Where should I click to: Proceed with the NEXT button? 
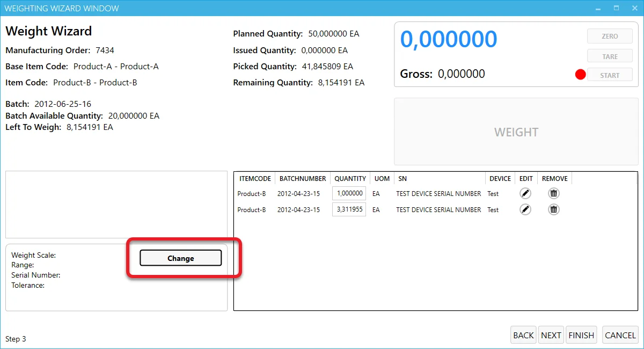pos(551,335)
